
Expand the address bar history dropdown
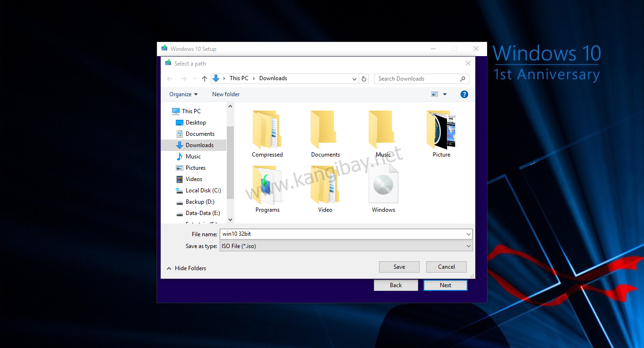355,79
